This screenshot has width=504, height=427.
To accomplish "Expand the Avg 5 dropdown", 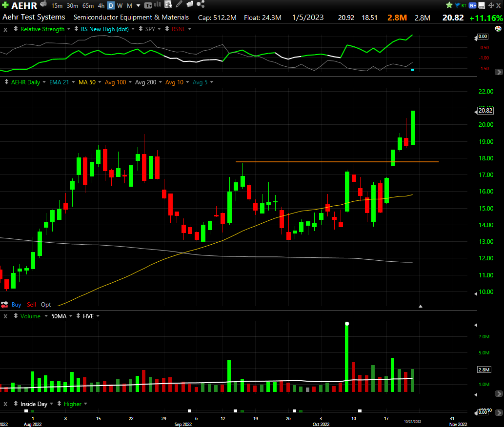I will (211, 82).
